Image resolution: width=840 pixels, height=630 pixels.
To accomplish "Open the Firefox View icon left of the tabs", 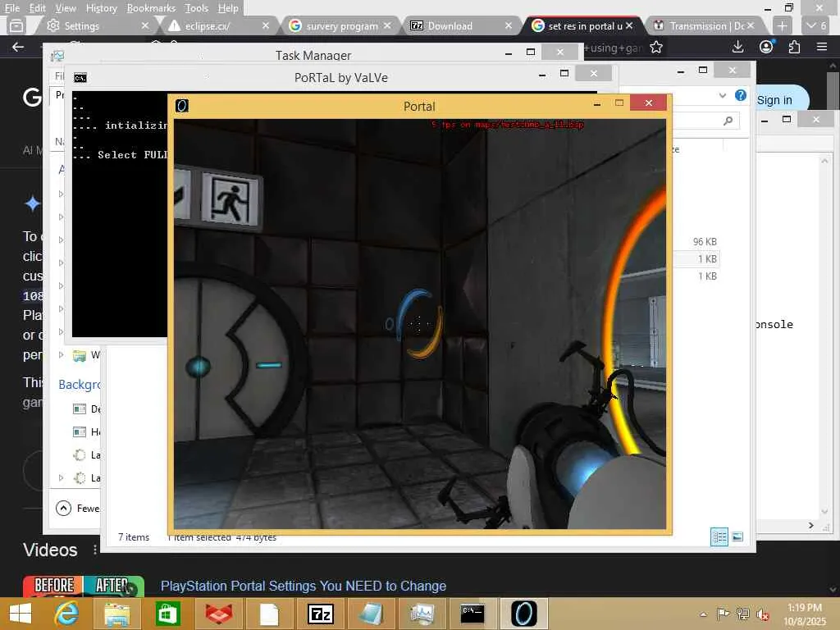I will coord(16,25).
